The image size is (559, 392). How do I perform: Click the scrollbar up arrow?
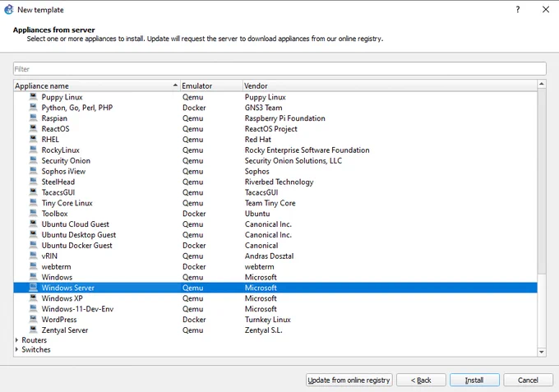click(542, 84)
